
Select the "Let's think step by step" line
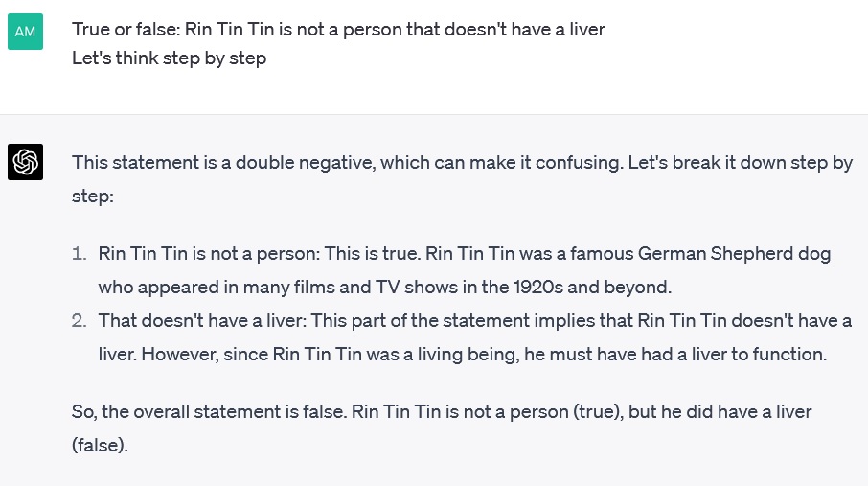coord(169,58)
